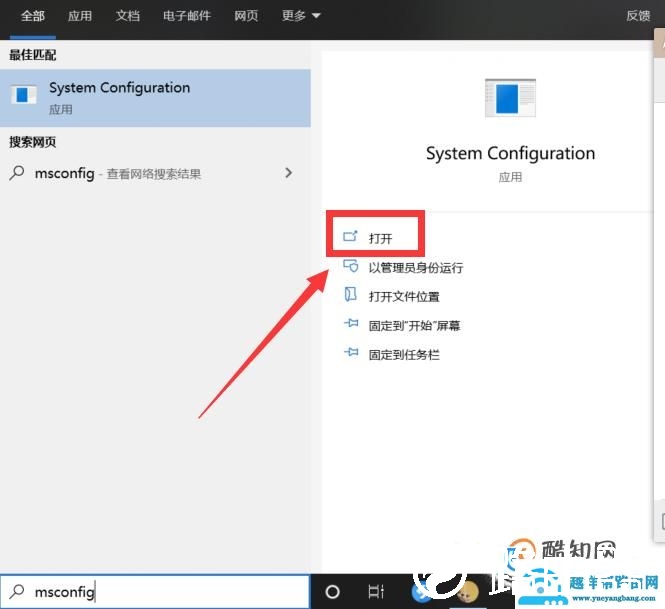Switch to the 电子邮件 tab

tap(187, 16)
